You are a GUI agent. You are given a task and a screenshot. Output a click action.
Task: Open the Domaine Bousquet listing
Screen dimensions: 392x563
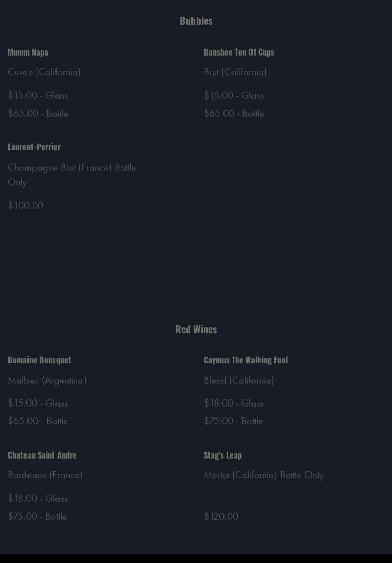[39, 360]
